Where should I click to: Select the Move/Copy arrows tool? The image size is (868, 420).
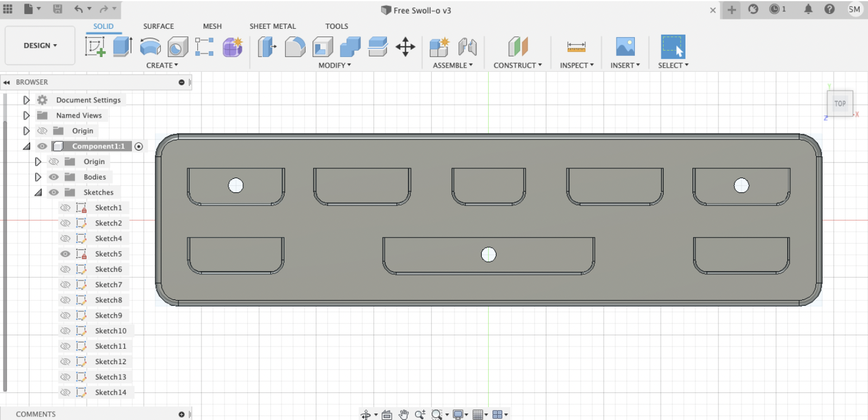pyautogui.click(x=405, y=46)
